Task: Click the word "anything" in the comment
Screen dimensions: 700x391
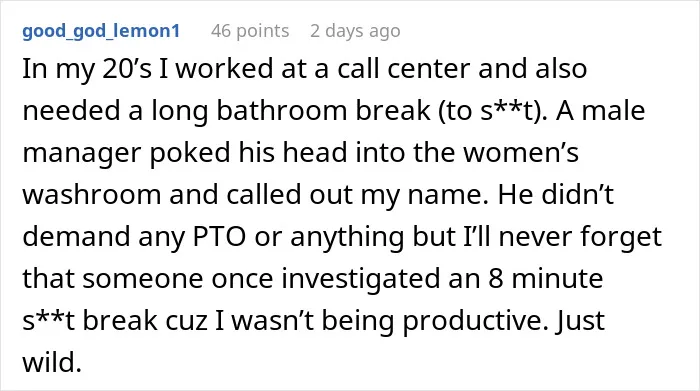Action: pos(347,237)
